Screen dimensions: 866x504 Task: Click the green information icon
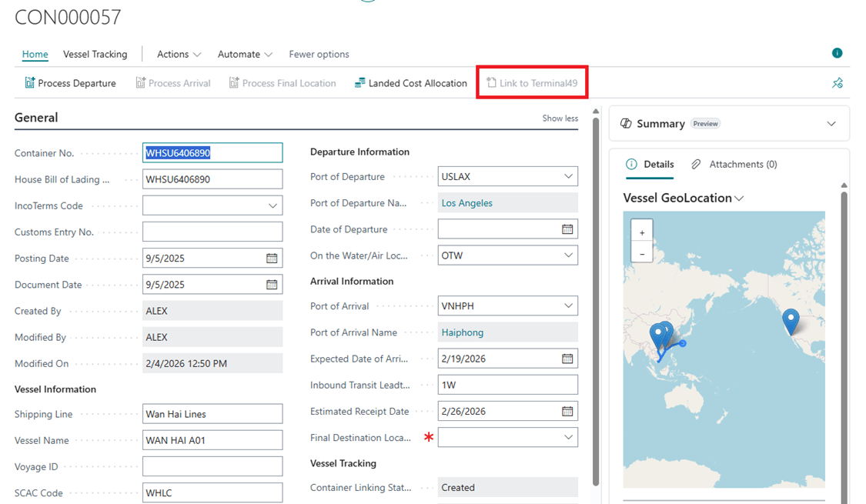coord(837,53)
